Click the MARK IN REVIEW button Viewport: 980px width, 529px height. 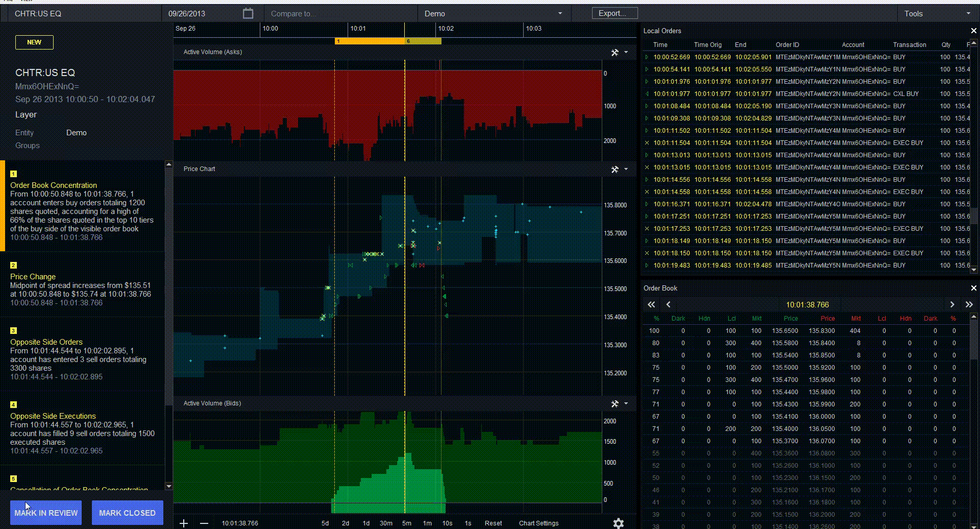[45, 512]
